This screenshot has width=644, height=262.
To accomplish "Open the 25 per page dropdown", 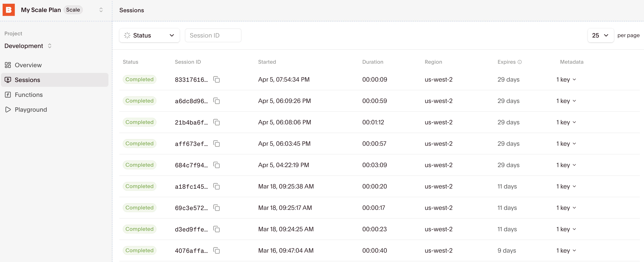I will pos(600,35).
